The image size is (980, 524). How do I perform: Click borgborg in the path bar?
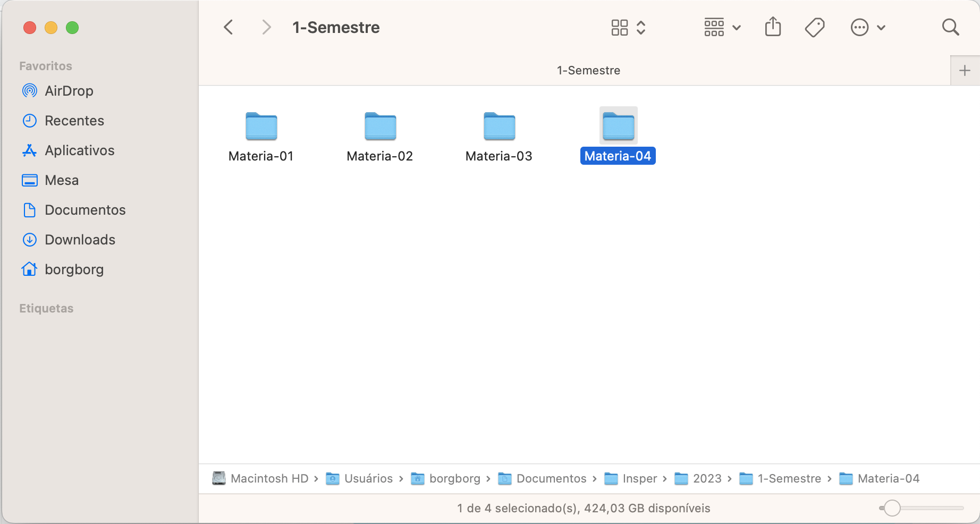[x=446, y=478]
